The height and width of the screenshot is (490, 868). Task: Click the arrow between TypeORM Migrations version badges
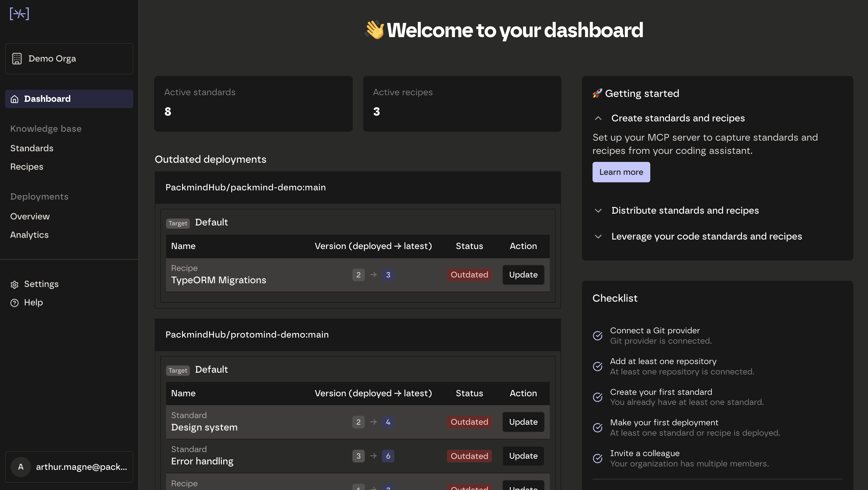coord(373,275)
